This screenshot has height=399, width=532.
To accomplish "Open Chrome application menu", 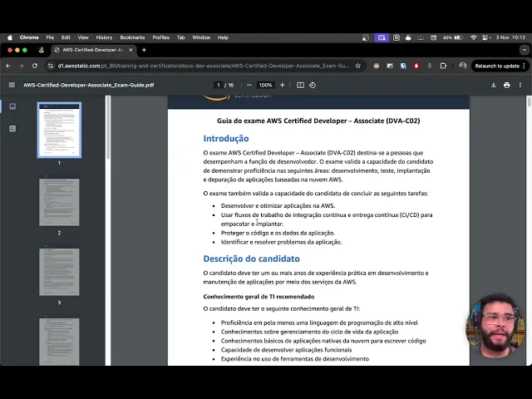I will coord(29,37).
